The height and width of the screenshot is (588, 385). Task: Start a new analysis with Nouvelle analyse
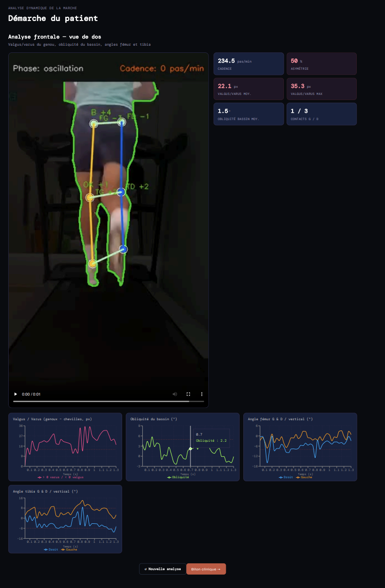[163, 569]
